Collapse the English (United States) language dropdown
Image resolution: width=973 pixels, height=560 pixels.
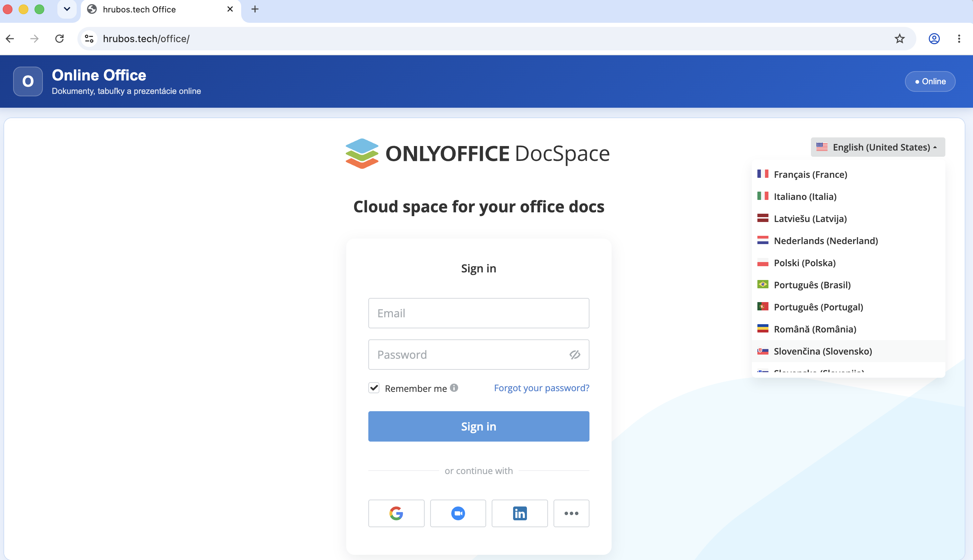pyautogui.click(x=878, y=147)
